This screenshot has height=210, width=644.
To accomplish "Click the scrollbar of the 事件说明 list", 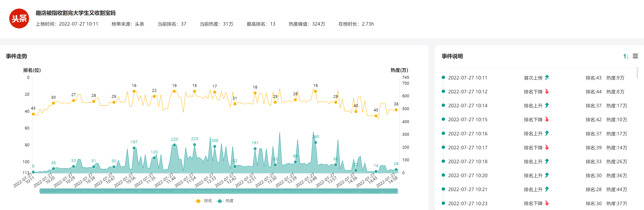I will coord(637,73).
